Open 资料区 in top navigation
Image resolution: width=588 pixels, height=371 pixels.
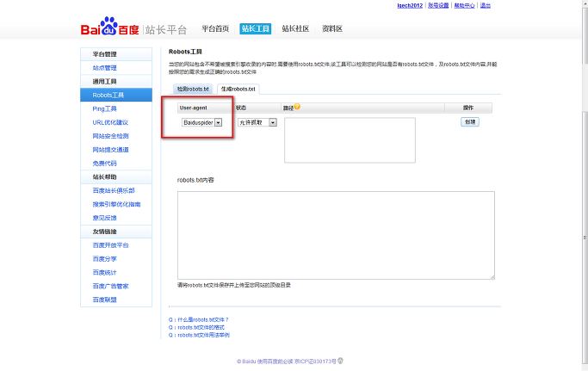pyautogui.click(x=331, y=29)
